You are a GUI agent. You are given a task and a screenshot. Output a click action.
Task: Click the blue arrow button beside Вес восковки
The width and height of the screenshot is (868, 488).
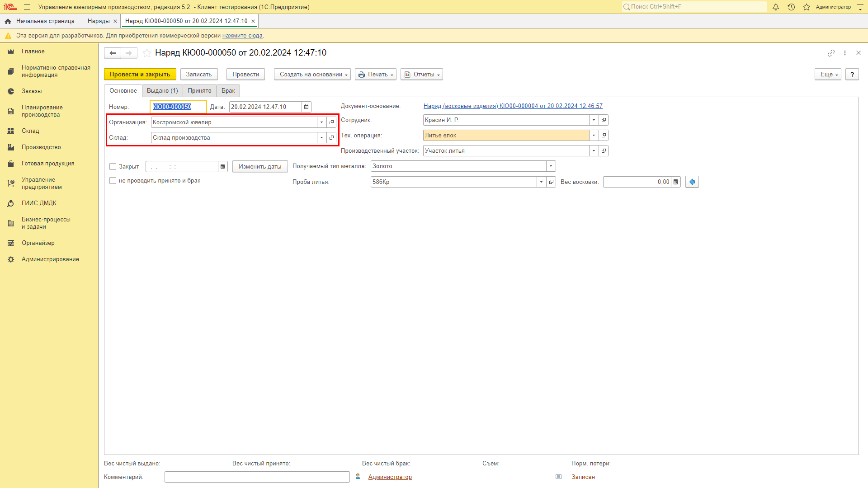click(x=692, y=182)
